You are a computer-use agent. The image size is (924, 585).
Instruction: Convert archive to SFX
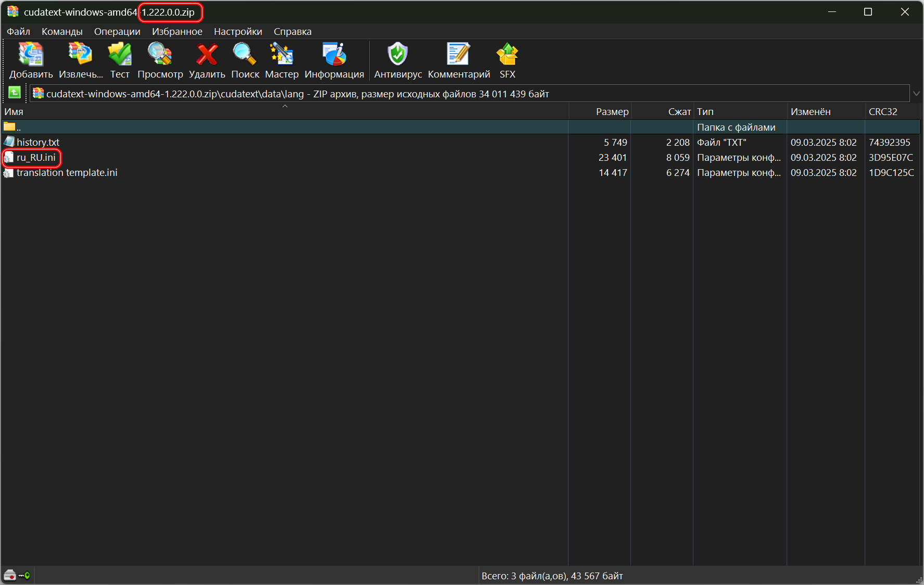coord(508,60)
